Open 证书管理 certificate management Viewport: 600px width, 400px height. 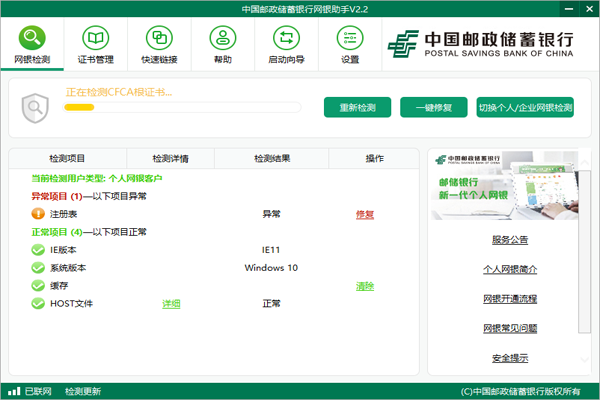97,38
